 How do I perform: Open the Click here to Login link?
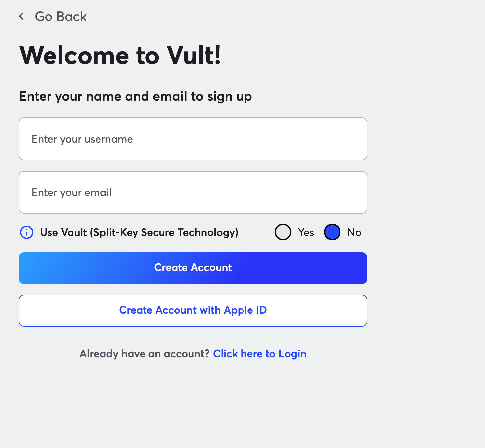pyautogui.click(x=259, y=354)
